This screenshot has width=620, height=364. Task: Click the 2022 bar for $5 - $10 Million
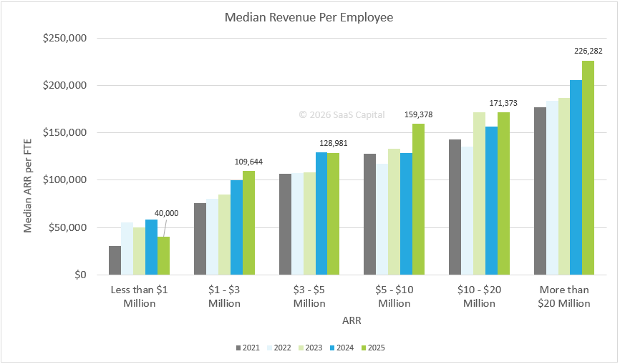382,220
